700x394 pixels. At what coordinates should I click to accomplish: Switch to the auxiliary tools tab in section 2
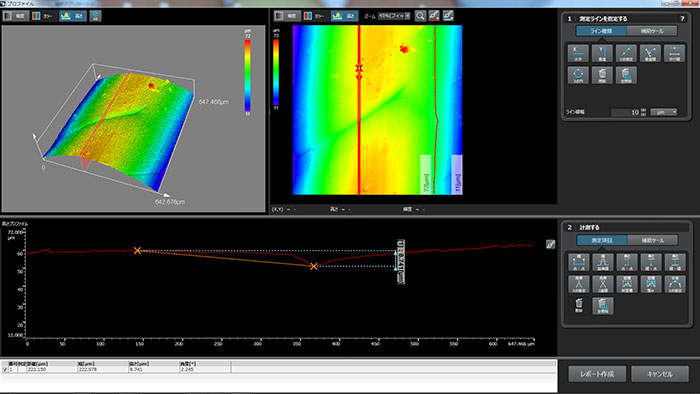pos(653,240)
